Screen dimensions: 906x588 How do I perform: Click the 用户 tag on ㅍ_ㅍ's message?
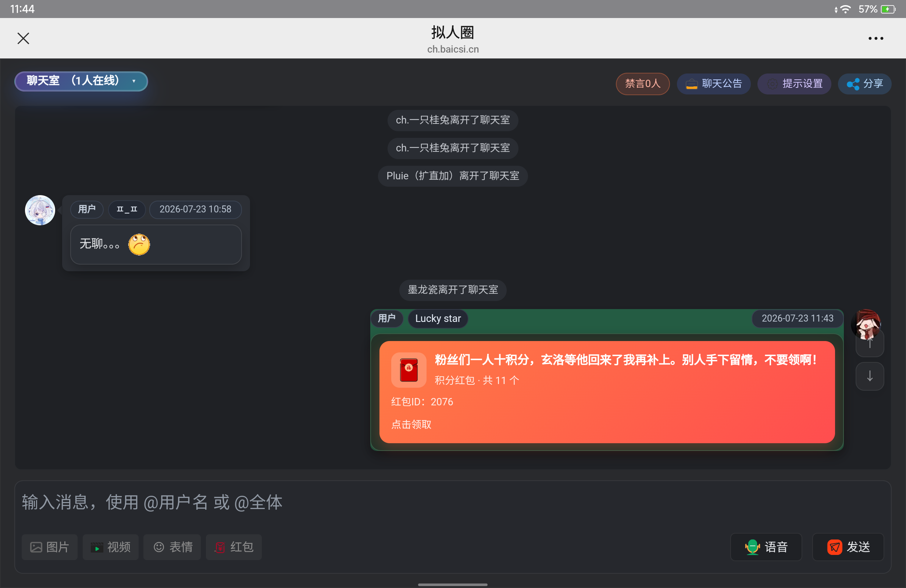pos(87,209)
